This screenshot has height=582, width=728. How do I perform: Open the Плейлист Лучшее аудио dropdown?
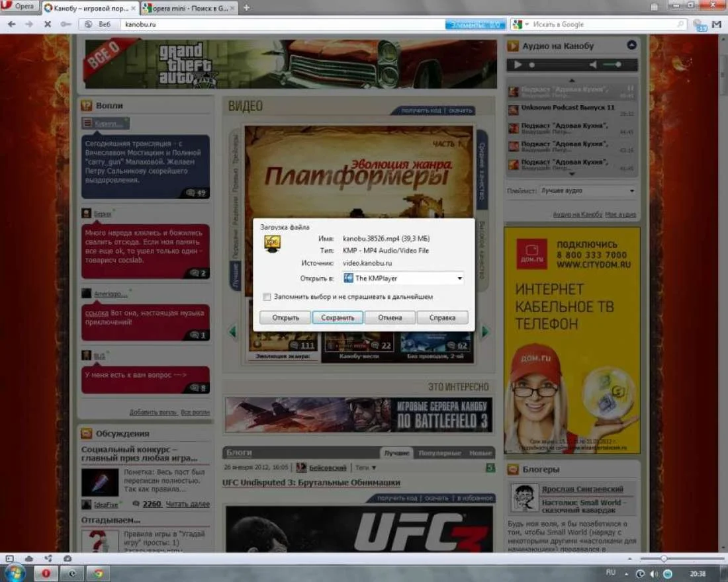[x=588, y=190]
